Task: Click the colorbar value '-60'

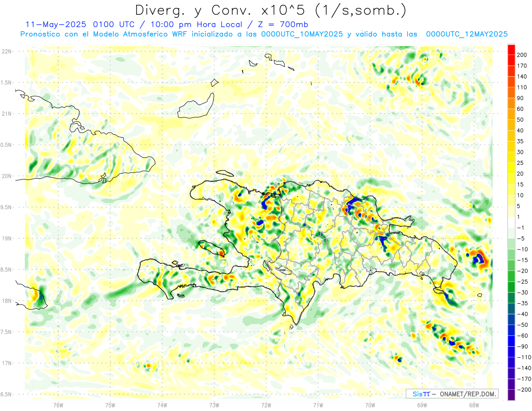Action: click(523, 337)
